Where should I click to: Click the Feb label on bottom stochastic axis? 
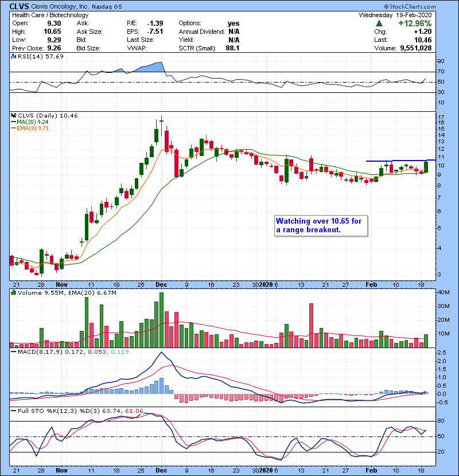[x=371, y=470]
